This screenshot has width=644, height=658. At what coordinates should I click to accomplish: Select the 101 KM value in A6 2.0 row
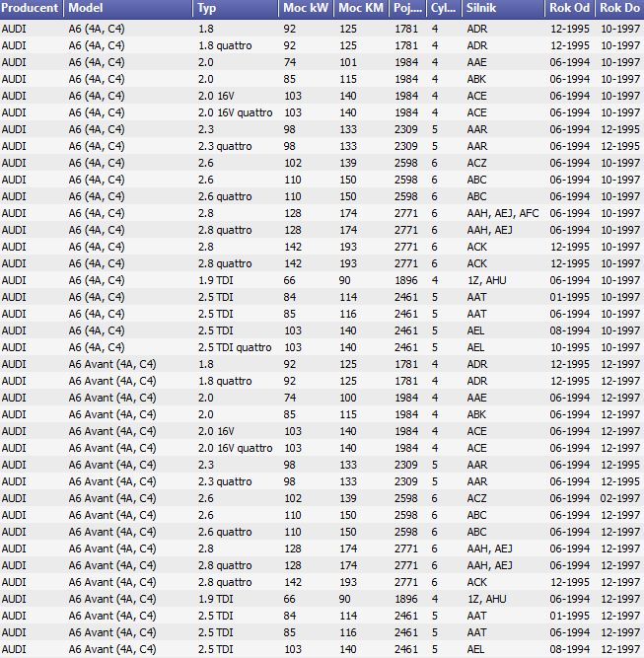(348, 62)
